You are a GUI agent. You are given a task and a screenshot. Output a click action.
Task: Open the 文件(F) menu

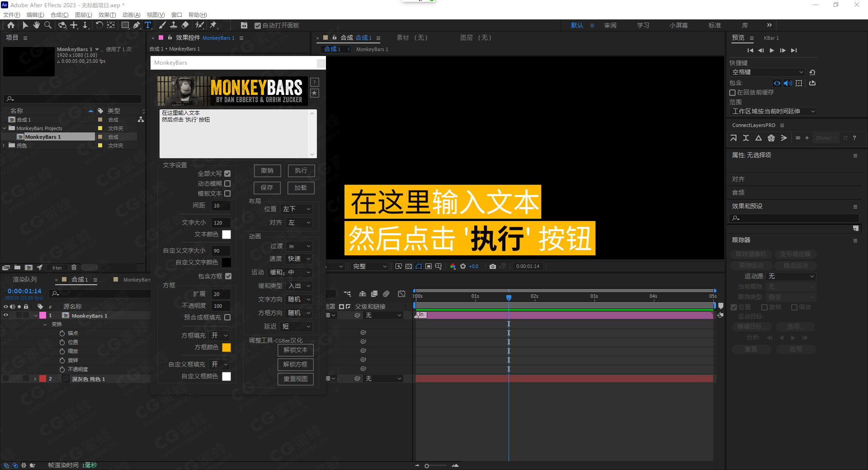pyautogui.click(x=12, y=15)
